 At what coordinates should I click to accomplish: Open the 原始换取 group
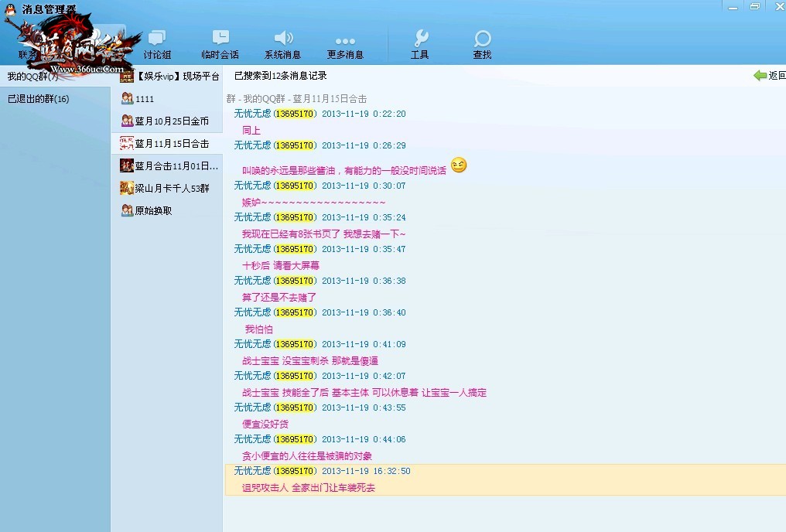click(153, 210)
